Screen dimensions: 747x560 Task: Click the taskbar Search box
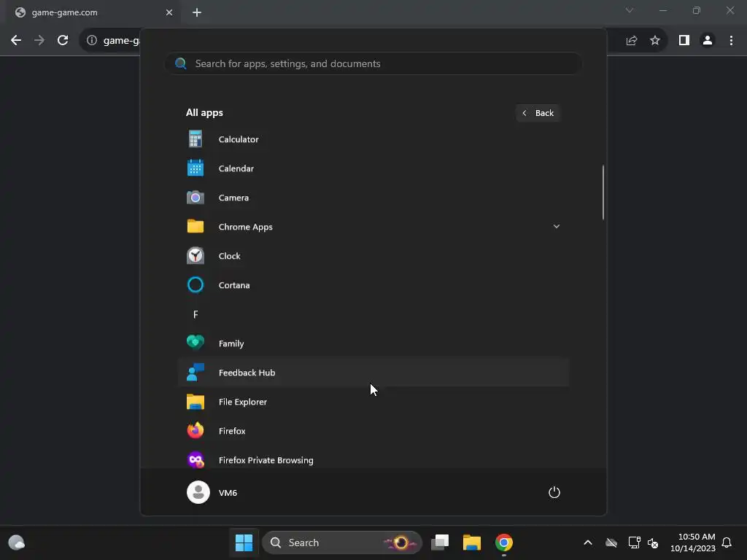341,542
